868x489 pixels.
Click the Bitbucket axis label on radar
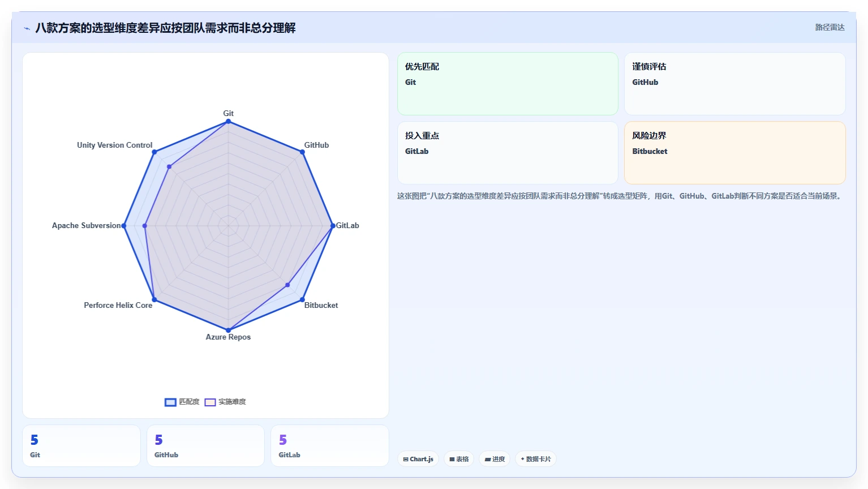pos(321,305)
